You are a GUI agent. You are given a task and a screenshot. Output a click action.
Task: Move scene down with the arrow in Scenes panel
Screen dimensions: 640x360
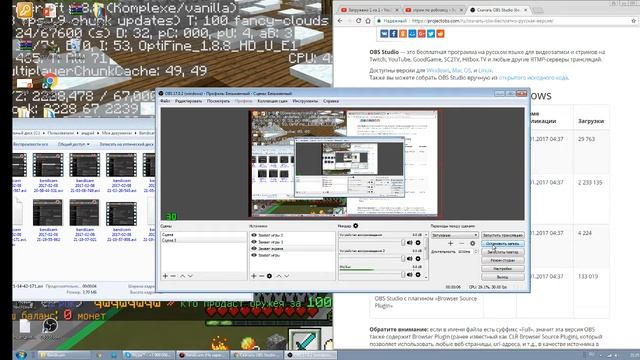[x=190, y=276]
